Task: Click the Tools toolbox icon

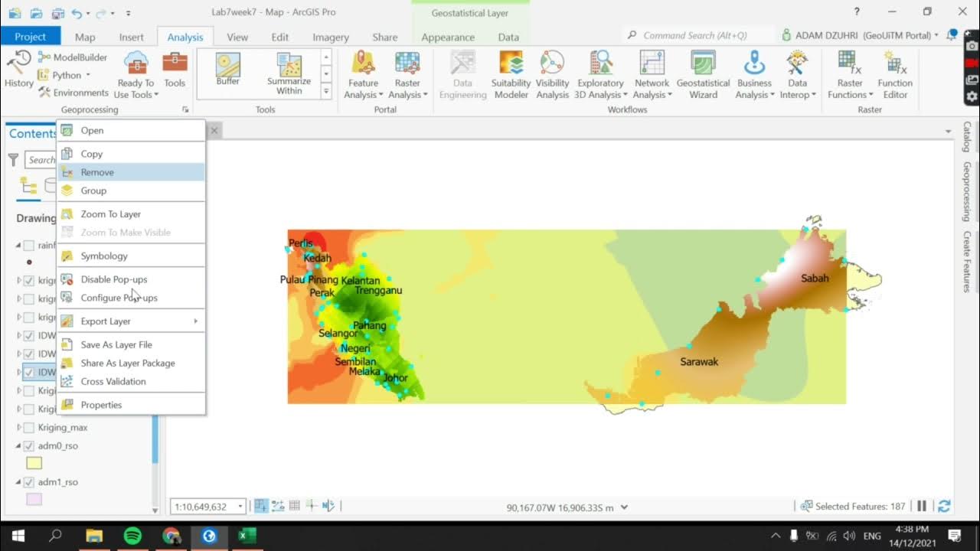Action: 175,69
